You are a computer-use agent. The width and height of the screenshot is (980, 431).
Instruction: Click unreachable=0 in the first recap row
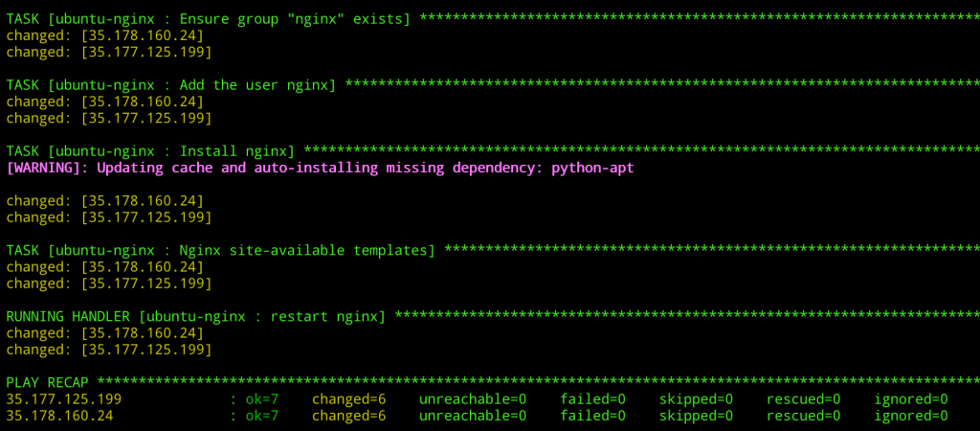[x=473, y=399]
